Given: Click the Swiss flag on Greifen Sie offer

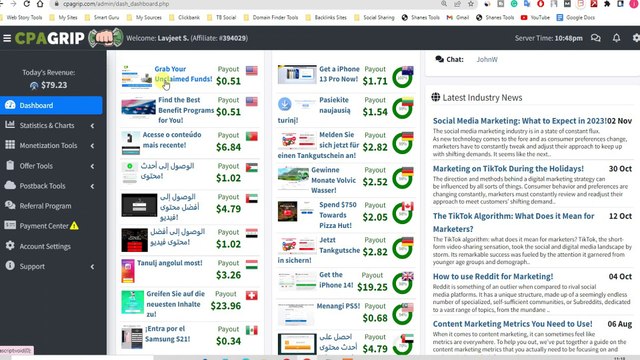Looking at the screenshot, I should click(251, 295).
